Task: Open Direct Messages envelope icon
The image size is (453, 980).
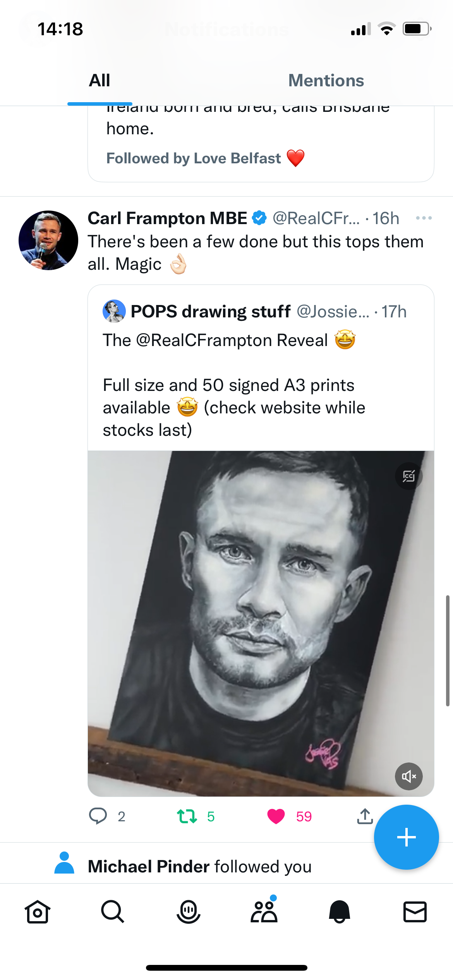Action: click(x=415, y=912)
